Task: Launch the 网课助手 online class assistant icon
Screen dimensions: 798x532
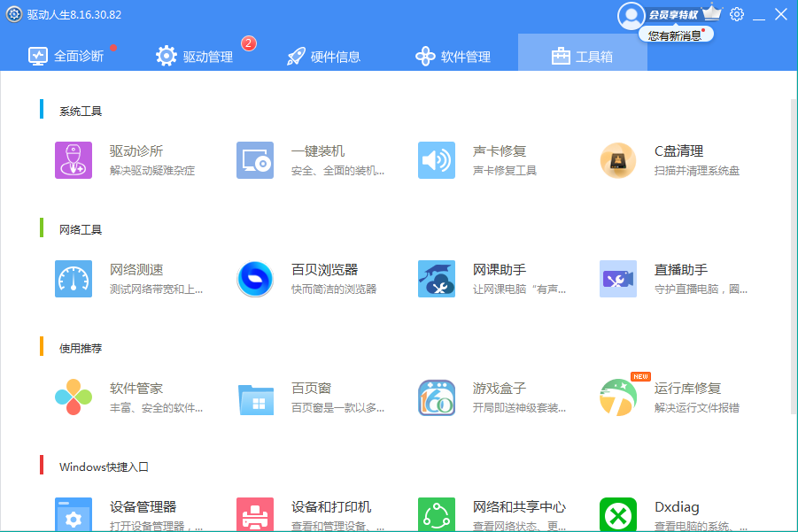Action: (x=437, y=279)
